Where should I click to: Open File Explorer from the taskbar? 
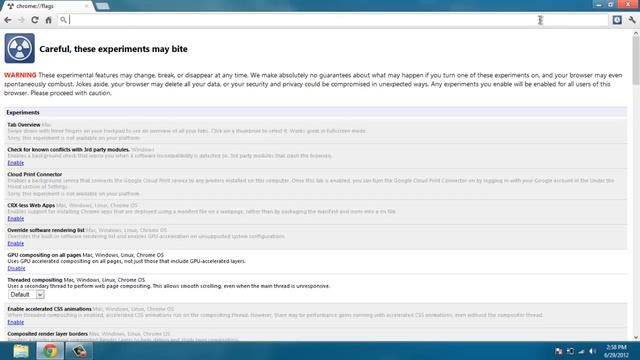20,351
